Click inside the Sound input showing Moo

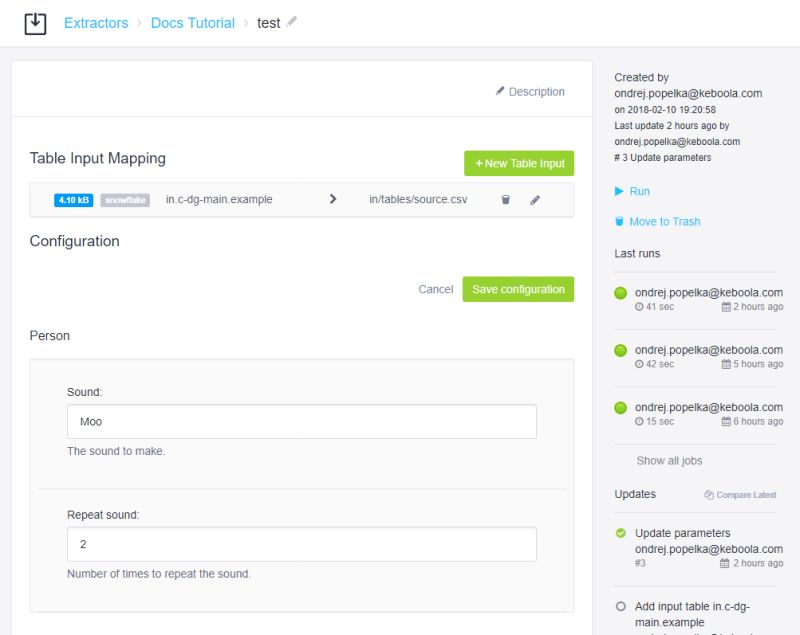click(x=300, y=422)
